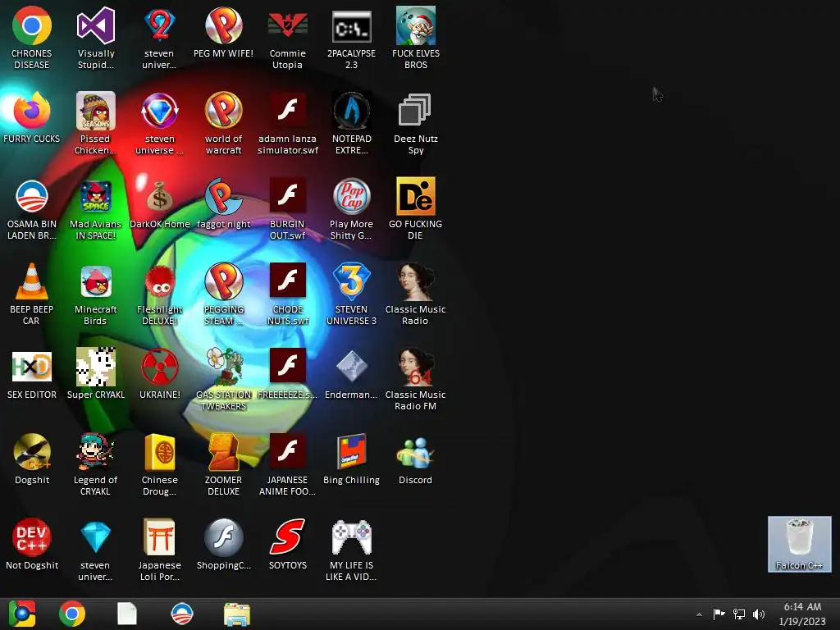Select the Angry Birds Seasons icon labeled Pissed Chicken
The width and height of the screenshot is (840, 630).
point(95,111)
